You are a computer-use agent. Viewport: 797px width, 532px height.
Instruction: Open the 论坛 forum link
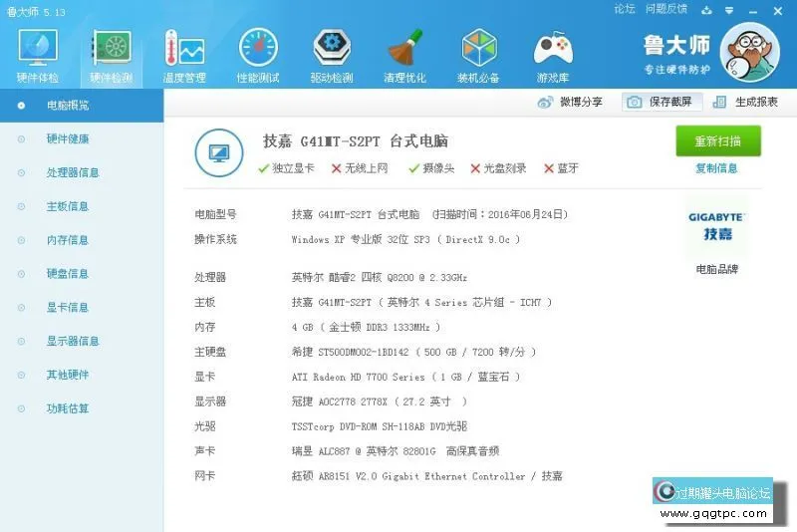point(625,9)
